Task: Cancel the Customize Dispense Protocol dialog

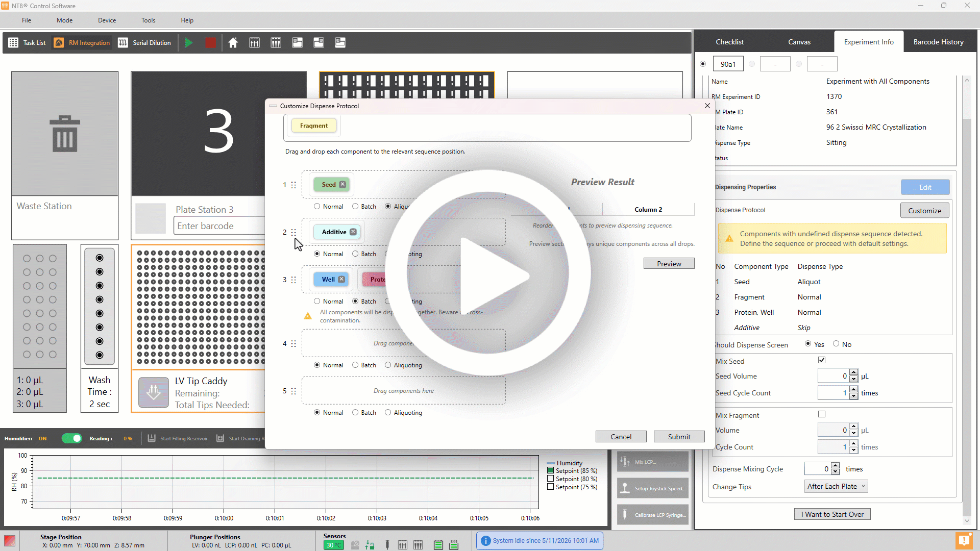Action: coord(621,437)
